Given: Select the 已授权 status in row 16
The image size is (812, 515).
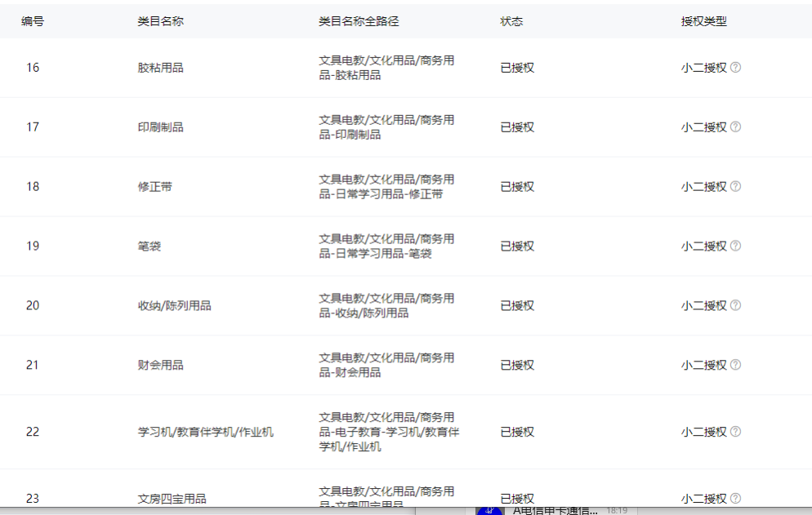Looking at the screenshot, I should (517, 67).
